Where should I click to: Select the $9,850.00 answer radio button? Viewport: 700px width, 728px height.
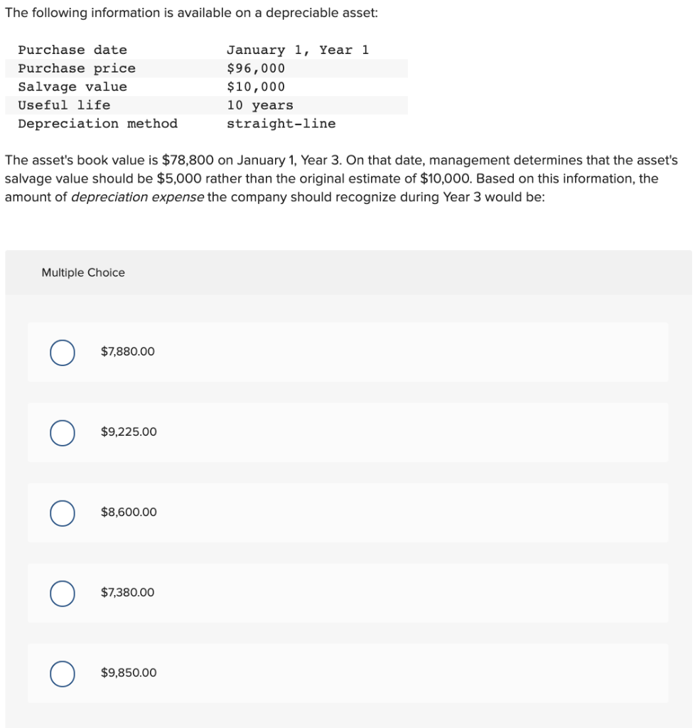pos(62,673)
